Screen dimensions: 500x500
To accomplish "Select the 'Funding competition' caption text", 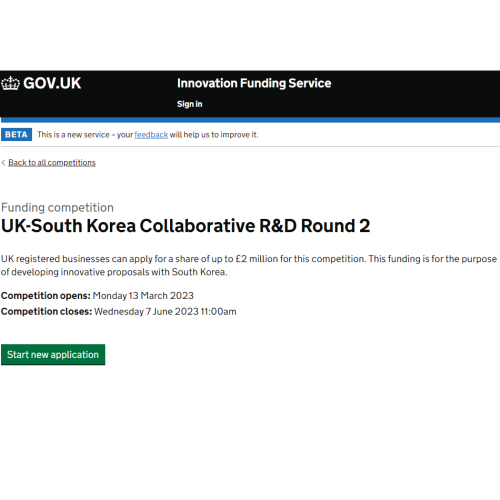I will click(57, 207).
